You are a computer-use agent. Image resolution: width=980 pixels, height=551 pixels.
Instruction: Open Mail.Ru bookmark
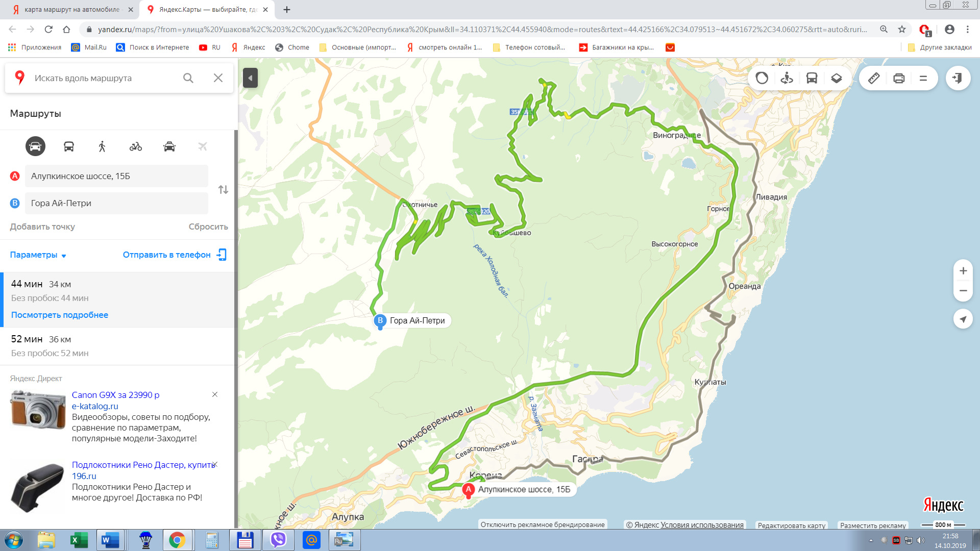(89, 47)
